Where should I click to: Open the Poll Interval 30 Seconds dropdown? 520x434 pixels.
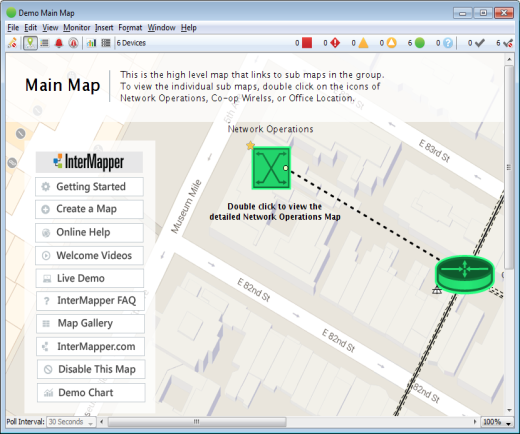(71, 422)
